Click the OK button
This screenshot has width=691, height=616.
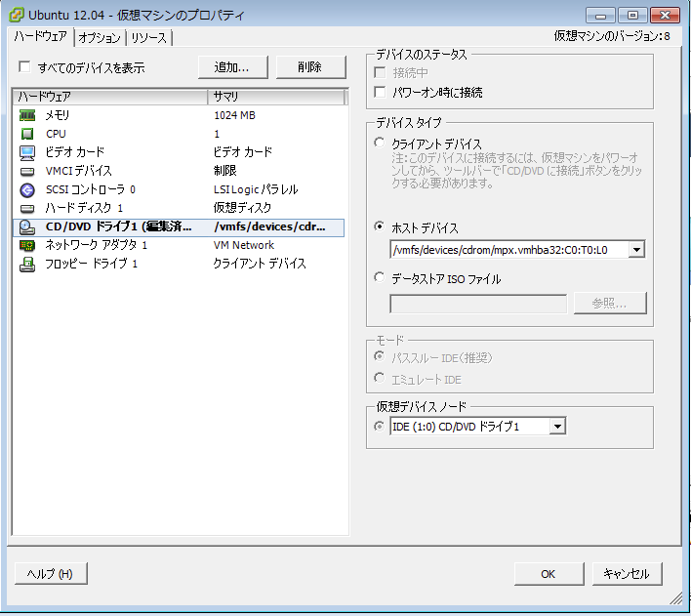tap(549, 574)
